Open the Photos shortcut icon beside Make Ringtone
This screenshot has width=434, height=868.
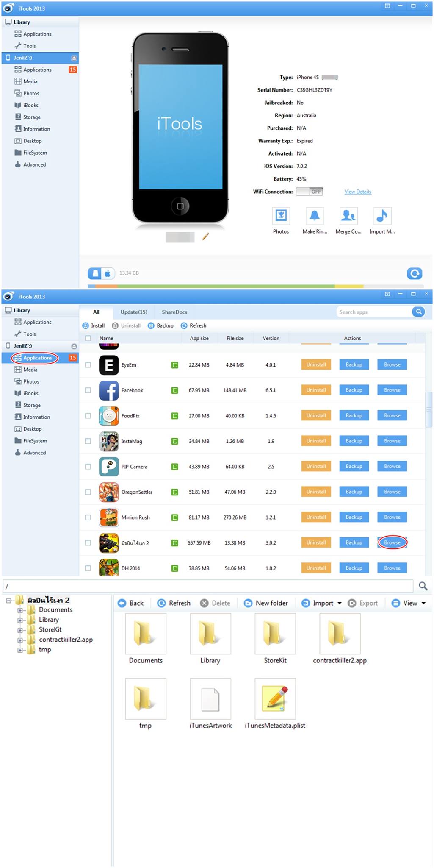(x=281, y=216)
